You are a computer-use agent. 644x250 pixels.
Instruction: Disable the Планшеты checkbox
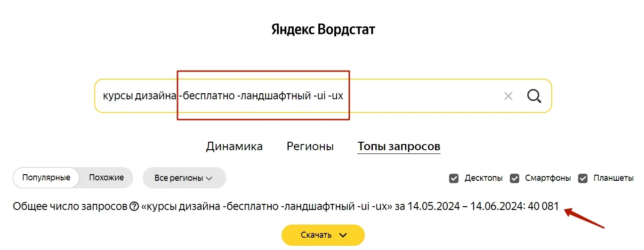point(583,178)
